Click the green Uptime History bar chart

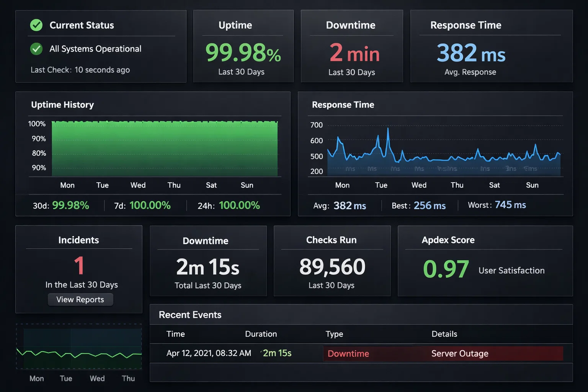click(x=165, y=149)
